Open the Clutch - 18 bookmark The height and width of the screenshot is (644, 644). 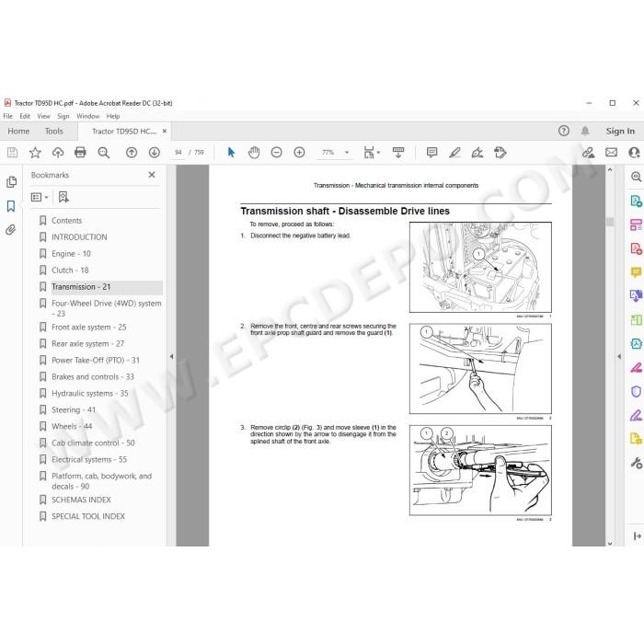[70, 270]
